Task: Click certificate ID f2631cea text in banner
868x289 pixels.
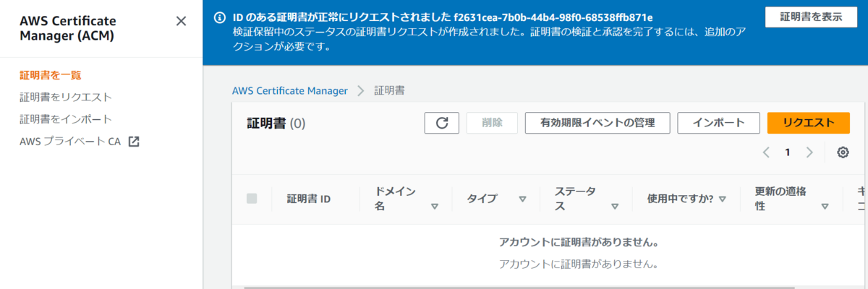Action: (553, 17)
